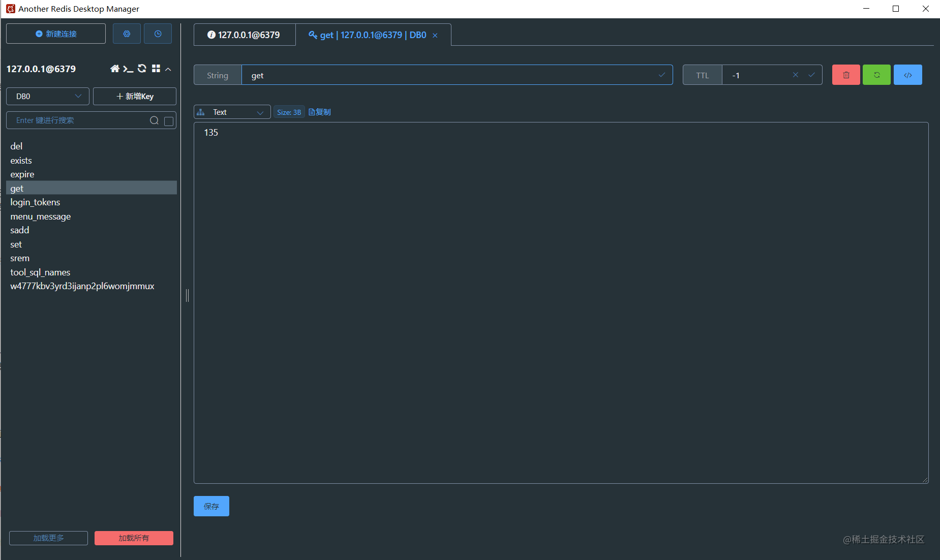Click the blue code dump command button
The height and width of the screenshot is (560, 940).
(907, 75)
